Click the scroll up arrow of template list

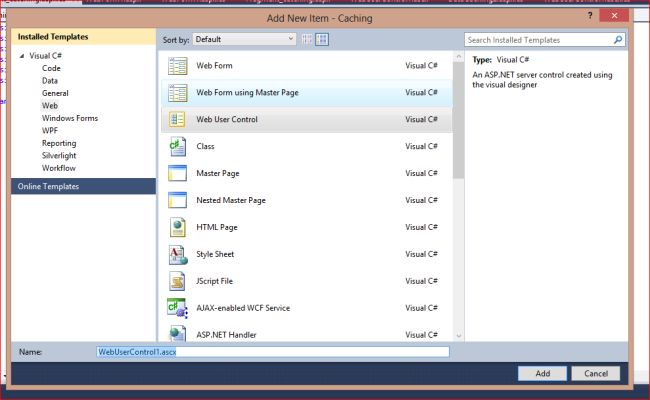pos(458,56)
